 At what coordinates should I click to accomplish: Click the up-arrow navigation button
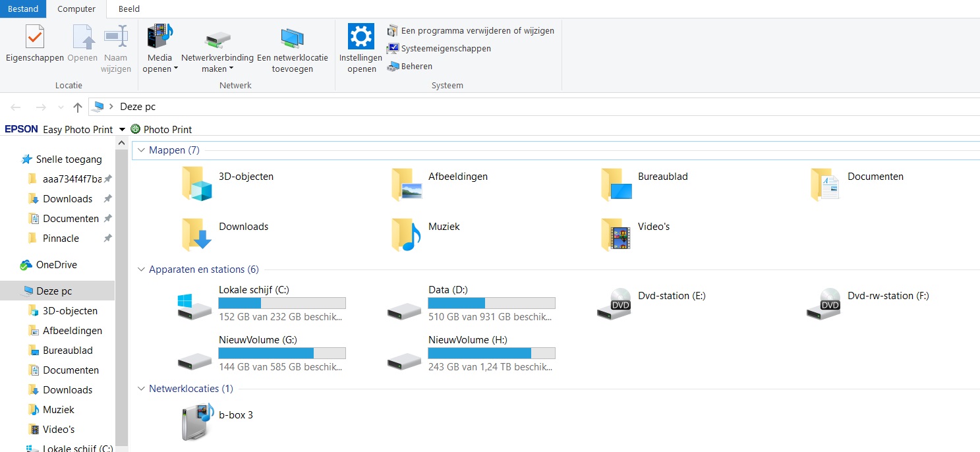[78, 107]
